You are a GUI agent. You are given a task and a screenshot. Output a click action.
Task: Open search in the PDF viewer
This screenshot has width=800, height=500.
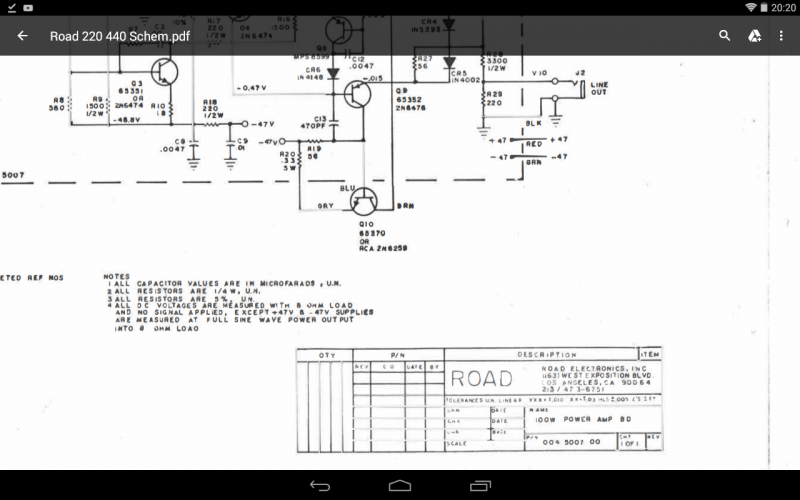725,36
